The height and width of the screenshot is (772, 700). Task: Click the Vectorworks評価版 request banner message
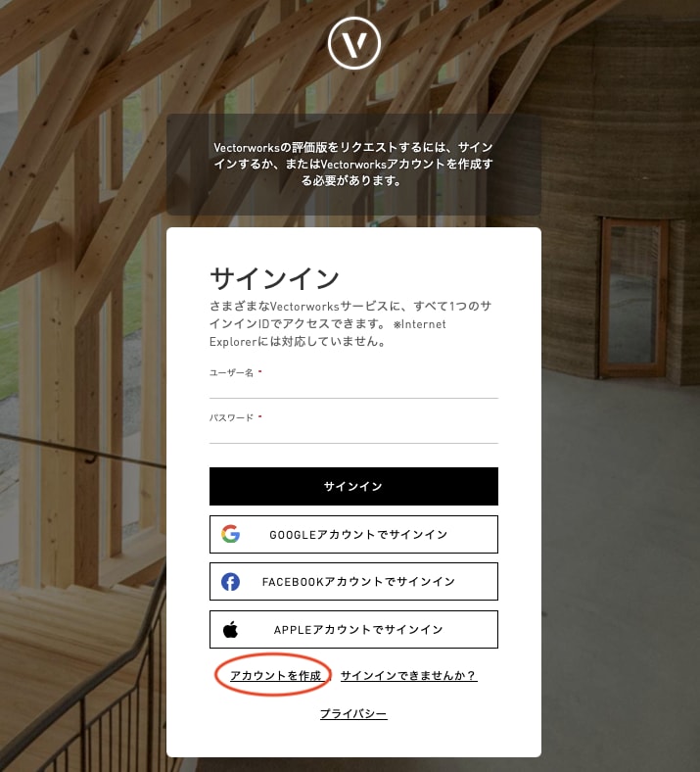coord(353,164)
